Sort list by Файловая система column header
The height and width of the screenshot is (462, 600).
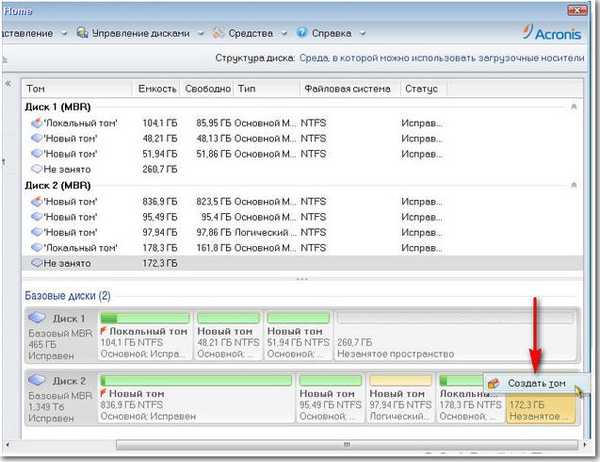(x=346, y=89)
